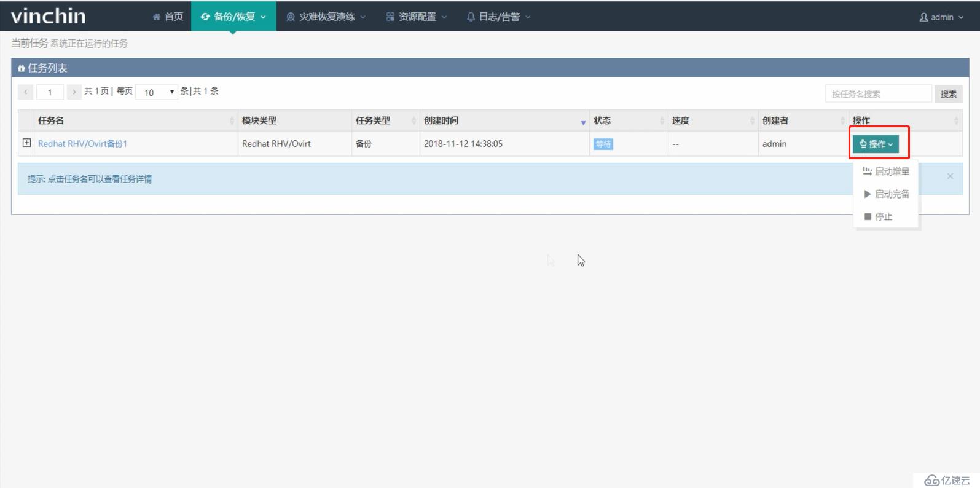Screen dimensions: 980x488
Task: Select 启动完备 from the operation menu
Action: (886, 194)
